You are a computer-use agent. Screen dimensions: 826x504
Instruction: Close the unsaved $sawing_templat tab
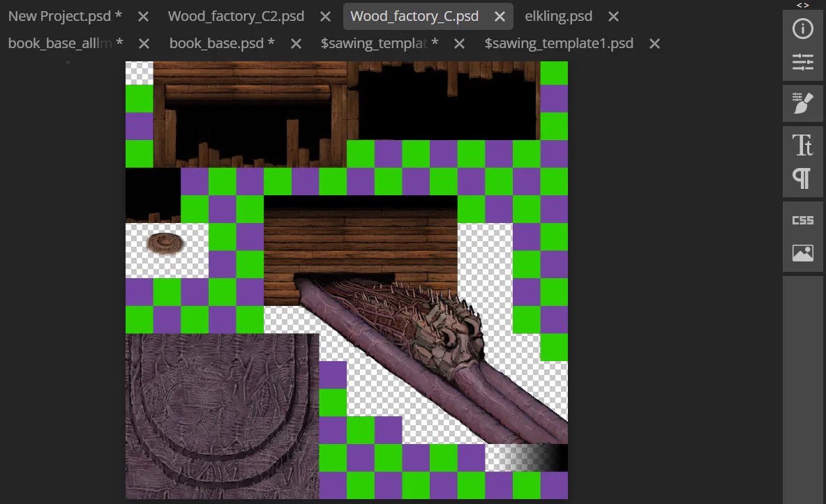click(x=459, y=44)
